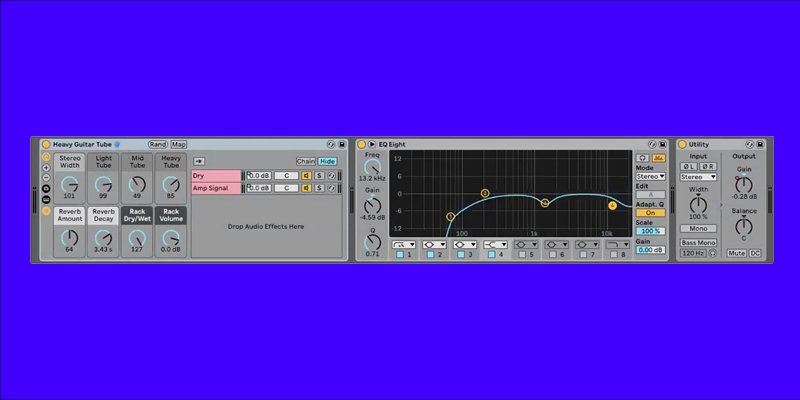Expand the EQ Eight display with the triangle button
This screenshot has height=400, width=800.
click(x=372, y=144)
